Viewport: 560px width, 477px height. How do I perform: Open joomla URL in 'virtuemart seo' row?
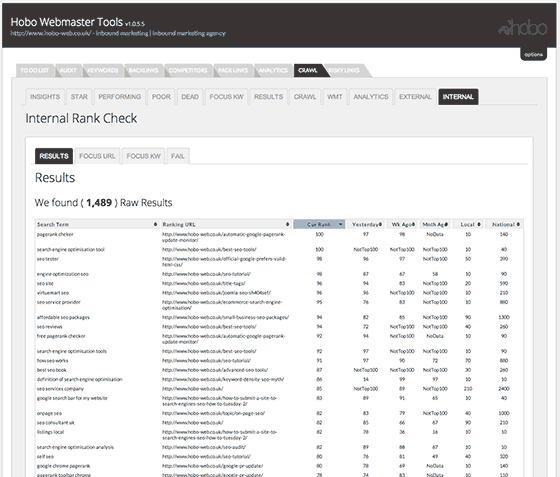pyautogui.click(x=216, y=293)
